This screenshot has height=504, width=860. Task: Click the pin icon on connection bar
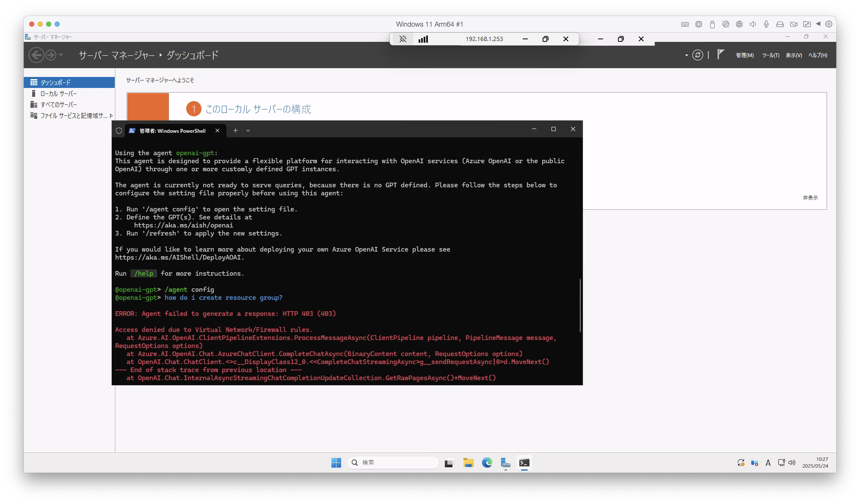[402, 39]
